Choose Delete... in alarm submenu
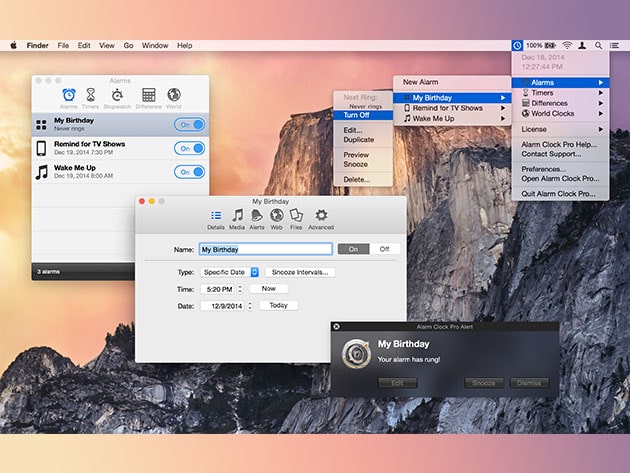 (363, 180)
